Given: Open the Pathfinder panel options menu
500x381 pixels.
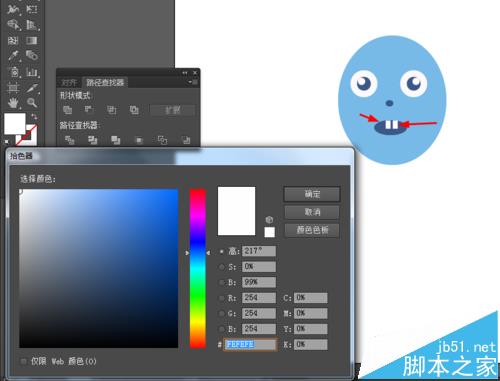Looking at the screenshot, I should tap(193, 82).
